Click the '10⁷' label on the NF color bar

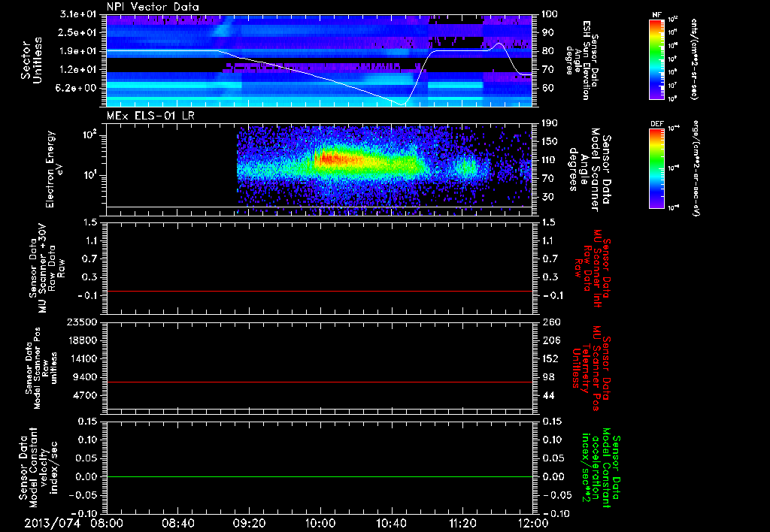pyautogui.click(x=673, y=86)
